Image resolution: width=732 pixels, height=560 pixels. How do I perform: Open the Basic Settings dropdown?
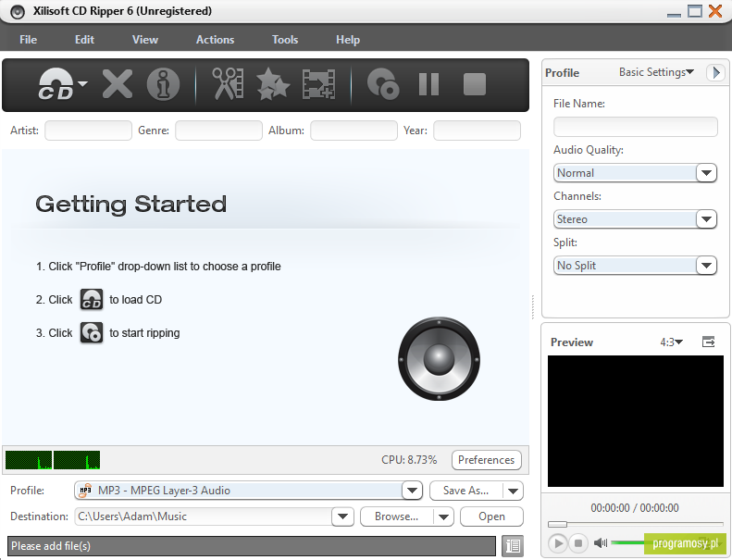coord(656,72)
